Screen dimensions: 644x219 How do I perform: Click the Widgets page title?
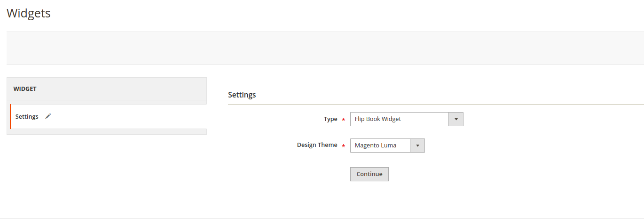28,13
